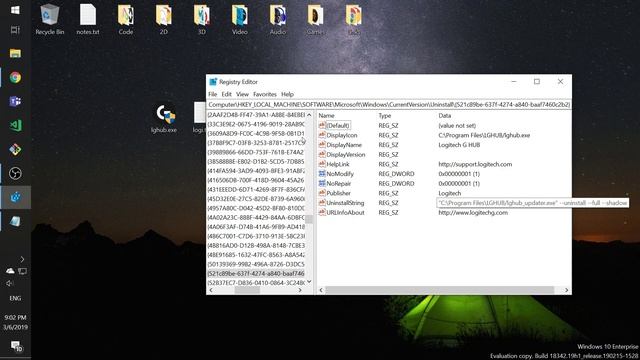The height and width of the screenshot is (360, 640).
Task: Click the volume speaker tray icon
Action: pos(10,283)
